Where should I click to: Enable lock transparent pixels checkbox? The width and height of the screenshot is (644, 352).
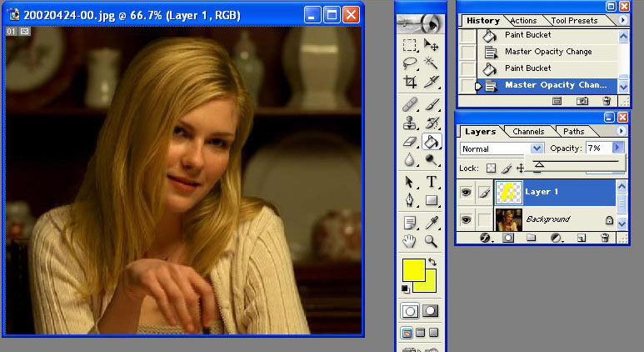[492, 168]
